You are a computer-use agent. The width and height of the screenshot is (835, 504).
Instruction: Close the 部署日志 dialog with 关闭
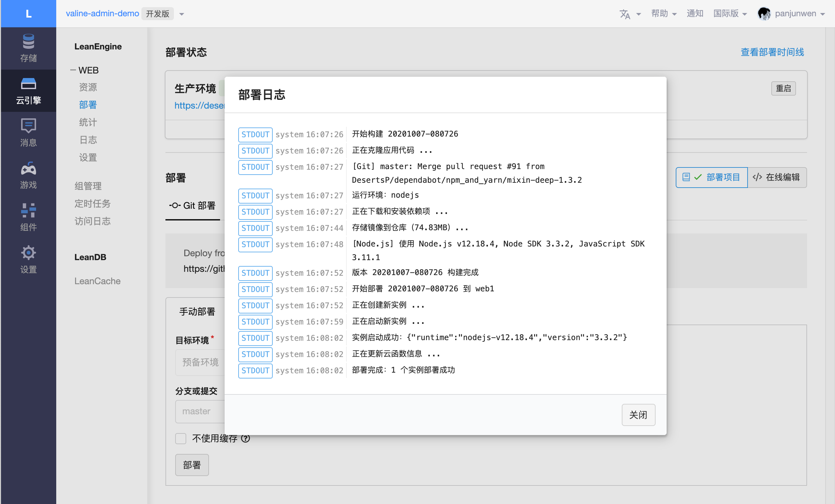pyautogui.click(x=638, y=415)
